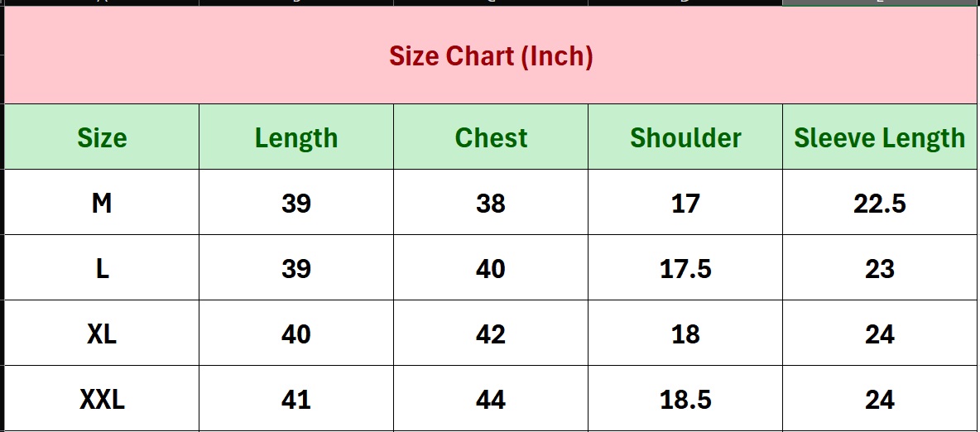Select chest value 38 for size M
Viewport: 980px width, 432px height.
(491, 203)
